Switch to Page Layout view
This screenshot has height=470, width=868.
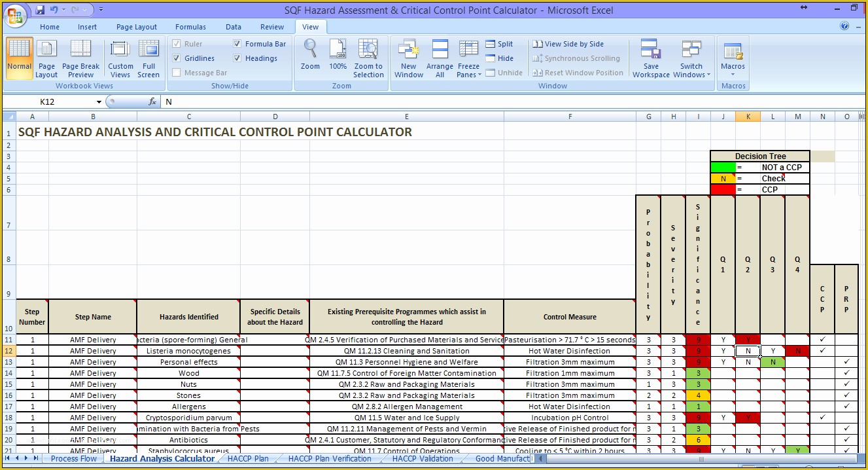click(46, 58)
